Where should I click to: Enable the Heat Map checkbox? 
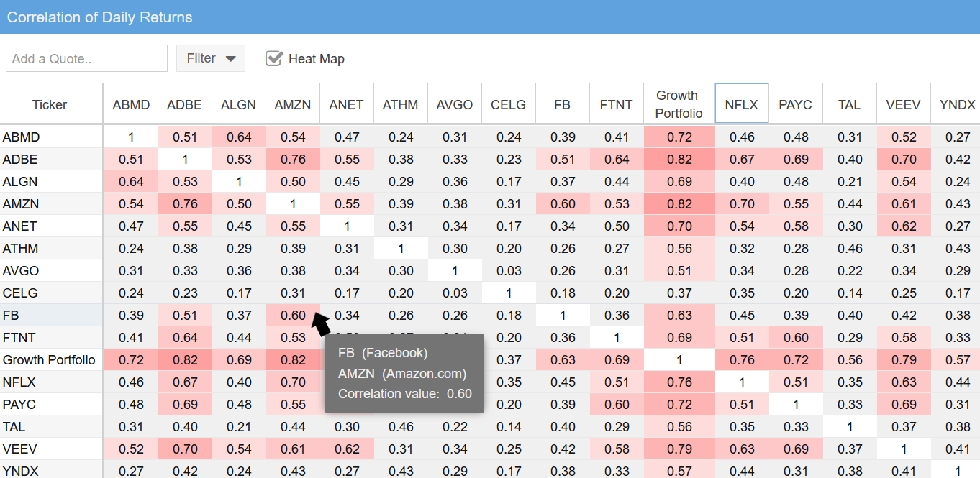tap(273, 58)
